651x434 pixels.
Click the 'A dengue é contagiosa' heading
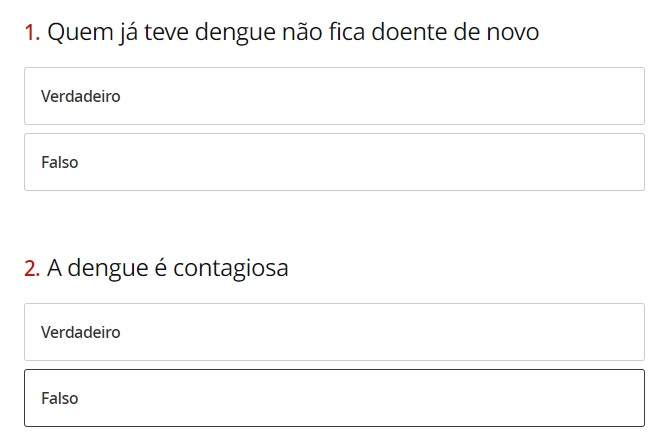[167, 268]
